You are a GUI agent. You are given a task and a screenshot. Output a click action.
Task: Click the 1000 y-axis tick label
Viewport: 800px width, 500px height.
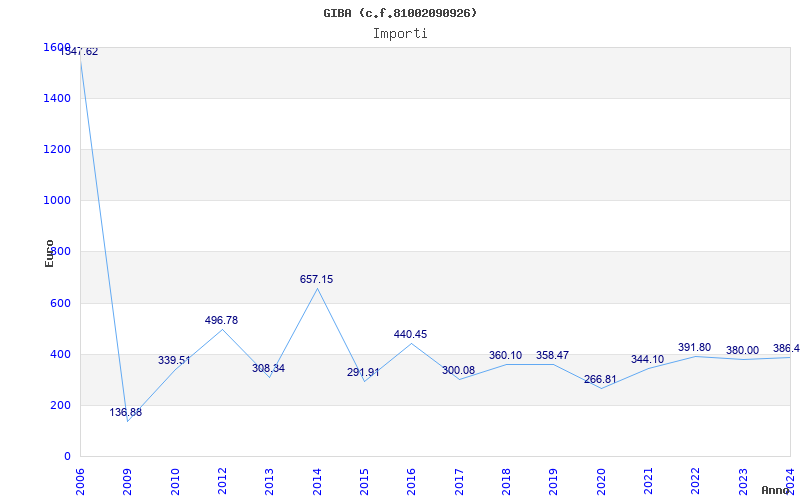click(x=57, y=201)
